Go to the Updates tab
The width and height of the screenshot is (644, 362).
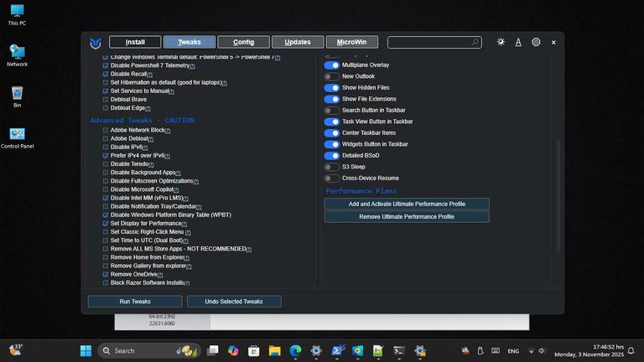tap(298, 42)
